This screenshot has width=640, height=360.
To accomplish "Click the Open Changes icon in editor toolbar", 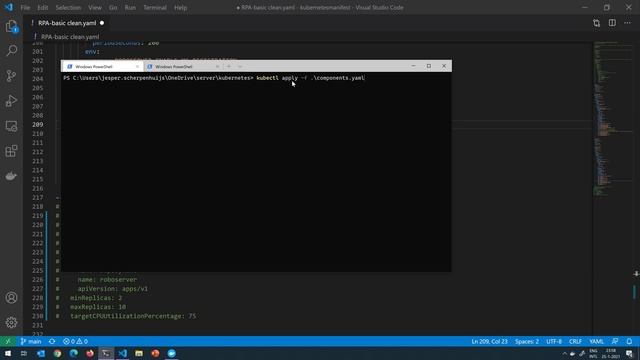I will click(596, 23).
